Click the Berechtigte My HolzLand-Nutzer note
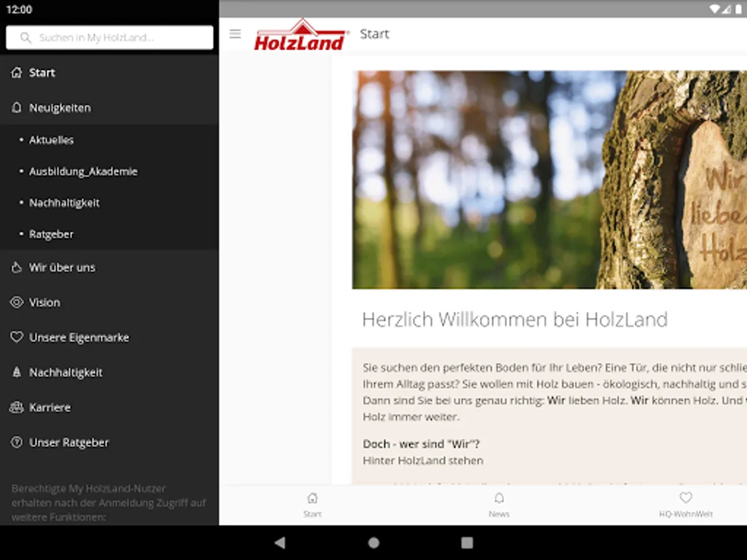 [109, 503]
